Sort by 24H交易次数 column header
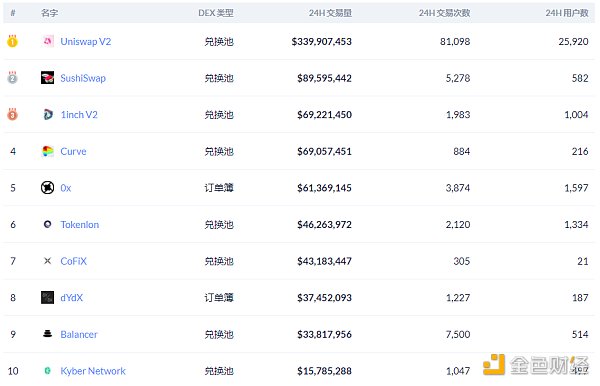Image resolution: width=600 pixels, height=386 pixels. [x=444, y=13]
